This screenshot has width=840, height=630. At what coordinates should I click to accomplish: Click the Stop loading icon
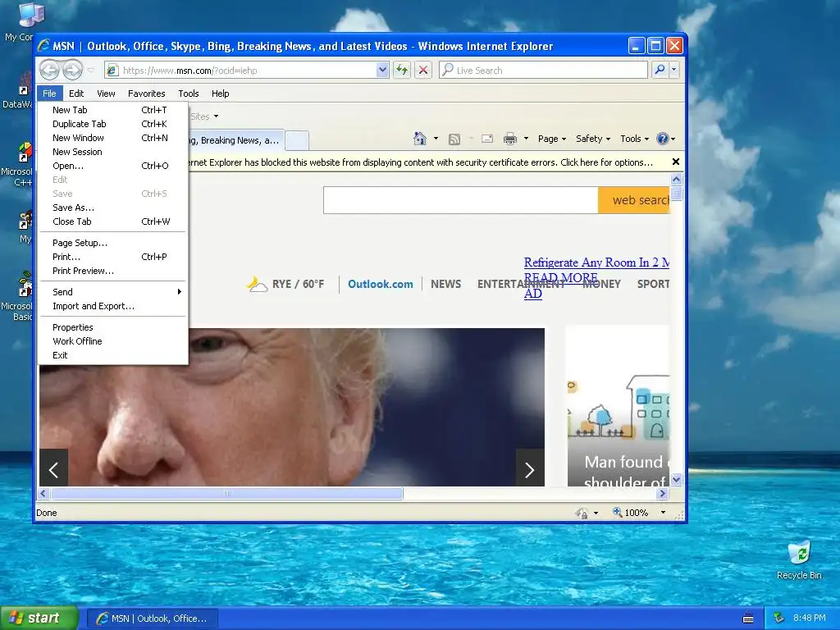[423, 71]
